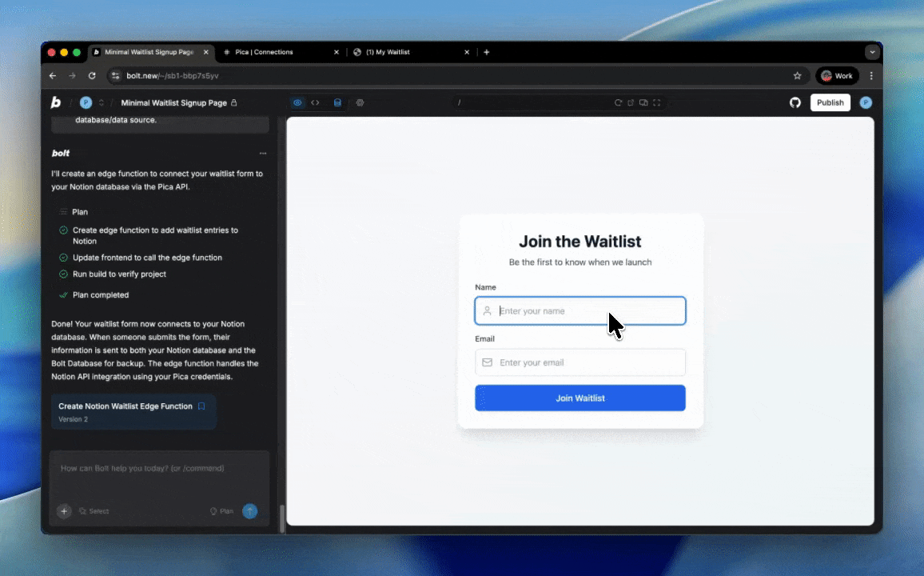Add attachment with the plus button
This screenshot has width=924, height=576.
tap(64, 510)
